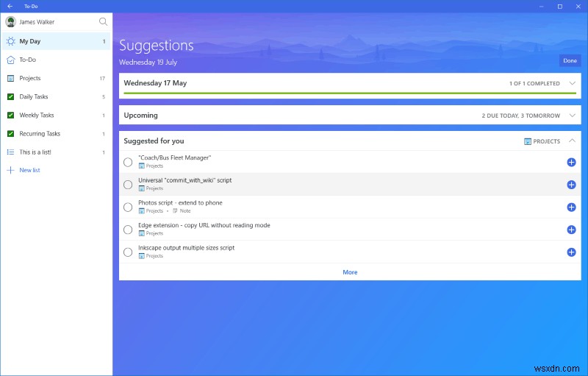Open Recurring Tasks list
This screenshot has width=588, height=376.
tap(57, 134)
